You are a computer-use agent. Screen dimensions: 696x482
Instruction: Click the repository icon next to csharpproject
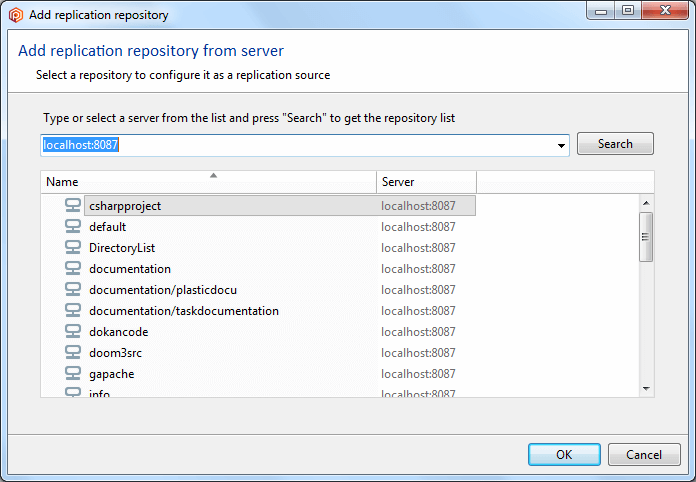coord(73,205)
